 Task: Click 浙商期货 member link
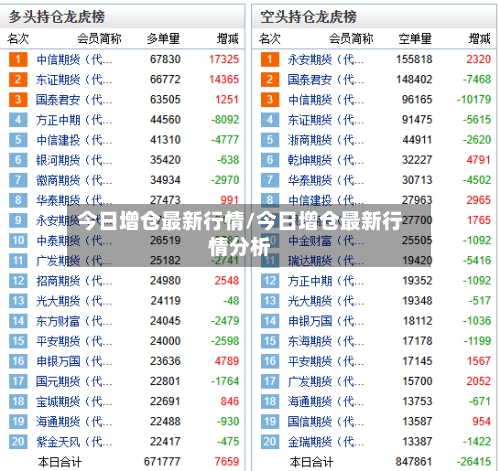(x=326, y=140)
